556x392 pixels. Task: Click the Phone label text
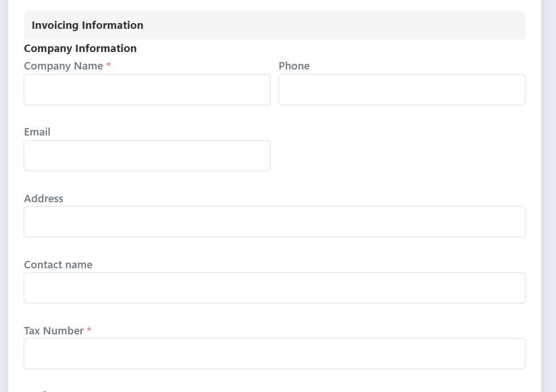pyautogui.click(x=294, y=66)
